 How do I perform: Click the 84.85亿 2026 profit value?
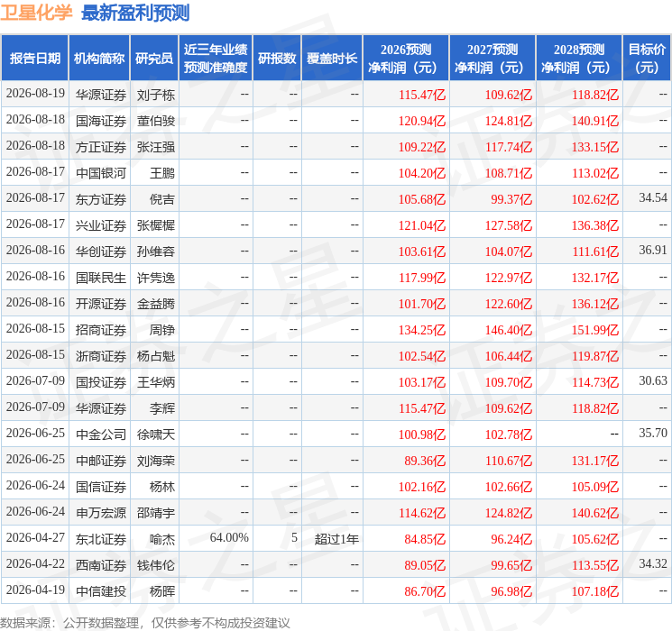425,539
